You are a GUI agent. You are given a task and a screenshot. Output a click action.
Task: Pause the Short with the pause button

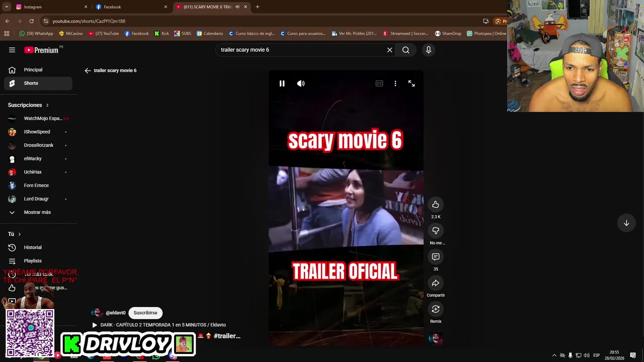pyautogui.click(x=282, y=83)
